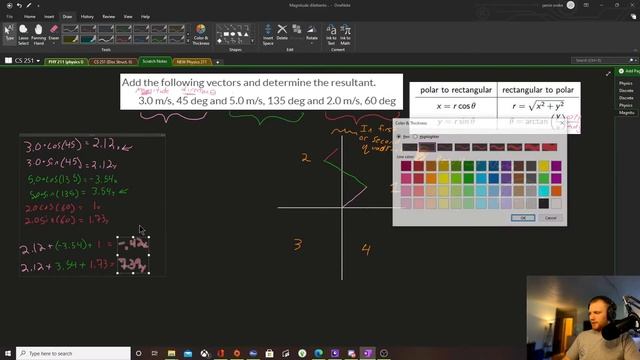Open the NEW Physics 211 section tab

pos(192,62)
